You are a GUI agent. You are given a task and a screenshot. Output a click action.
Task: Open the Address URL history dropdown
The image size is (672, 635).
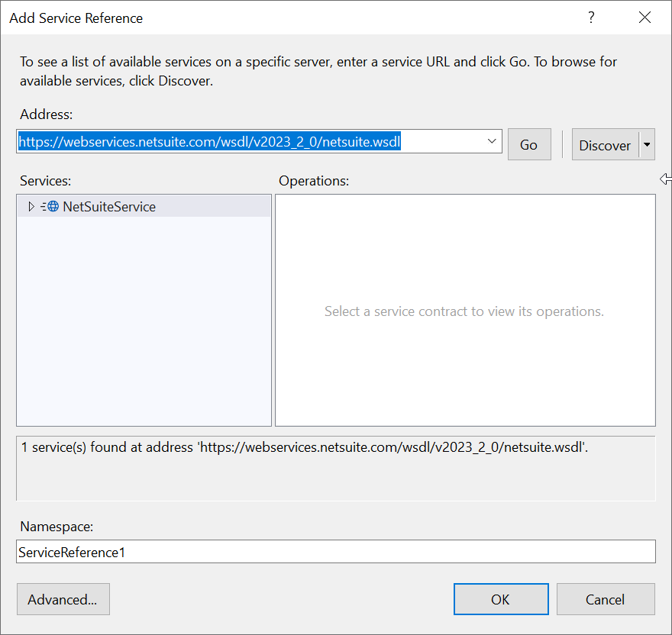point(492,141)
